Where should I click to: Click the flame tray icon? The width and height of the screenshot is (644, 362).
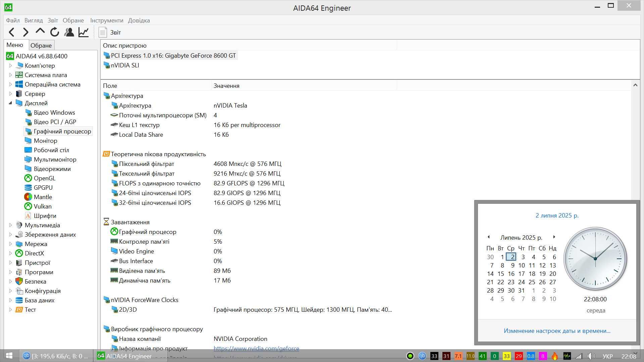click(x=555, y=356)
